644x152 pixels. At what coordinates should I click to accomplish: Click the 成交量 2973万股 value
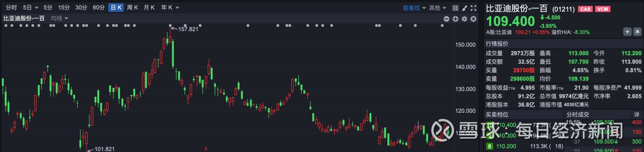coord(523,53)
